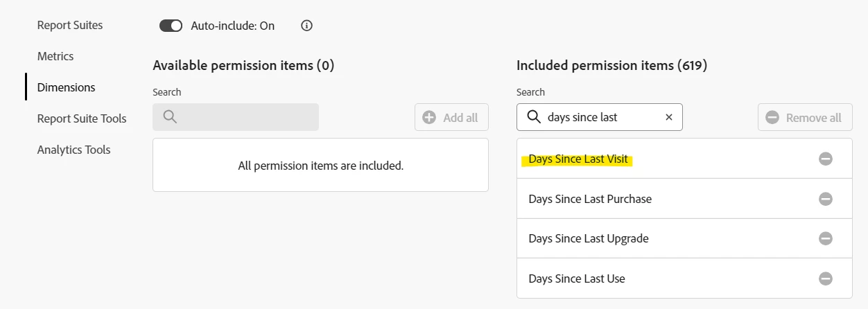868x309 pixels.
Task: Remove Days Since Last Purchase item
Action: pyautogui.click(x=825, y=199)
